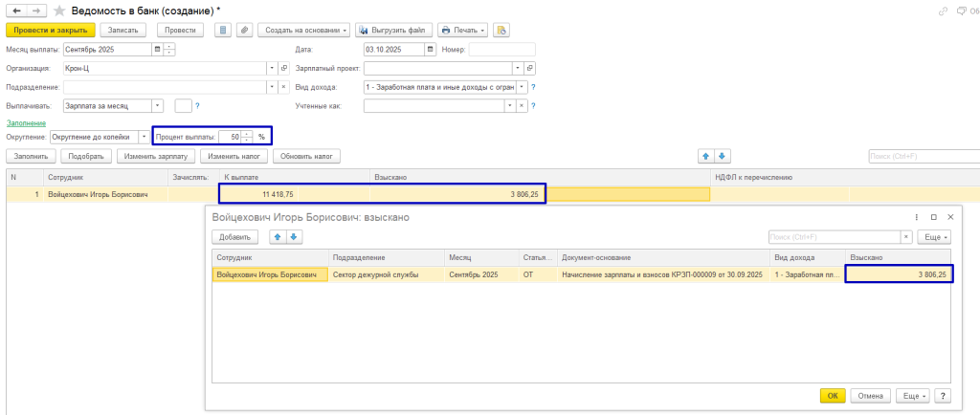
Task: Open the Организация field's linked record icon
Action: point(283,68)
